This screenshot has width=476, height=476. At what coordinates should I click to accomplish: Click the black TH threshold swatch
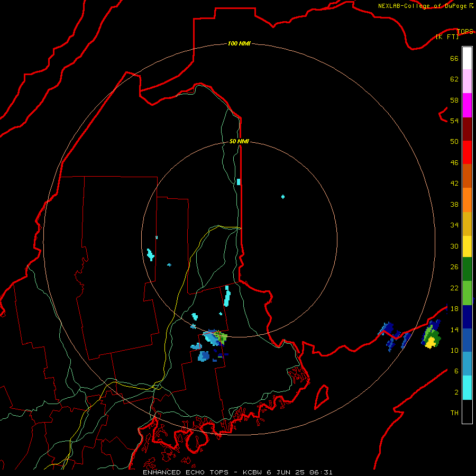pos(467,411)
